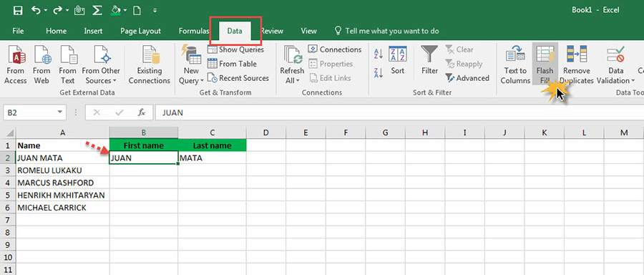Open the Sort dialog button
Screen dimensions: 644x275
coord(397,61)
